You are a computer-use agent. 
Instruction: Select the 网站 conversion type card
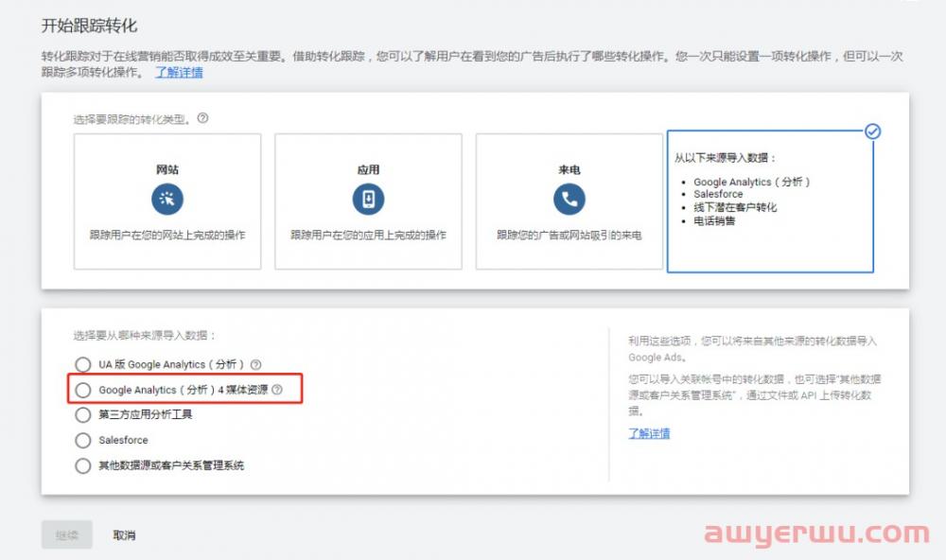coord(167,201)
